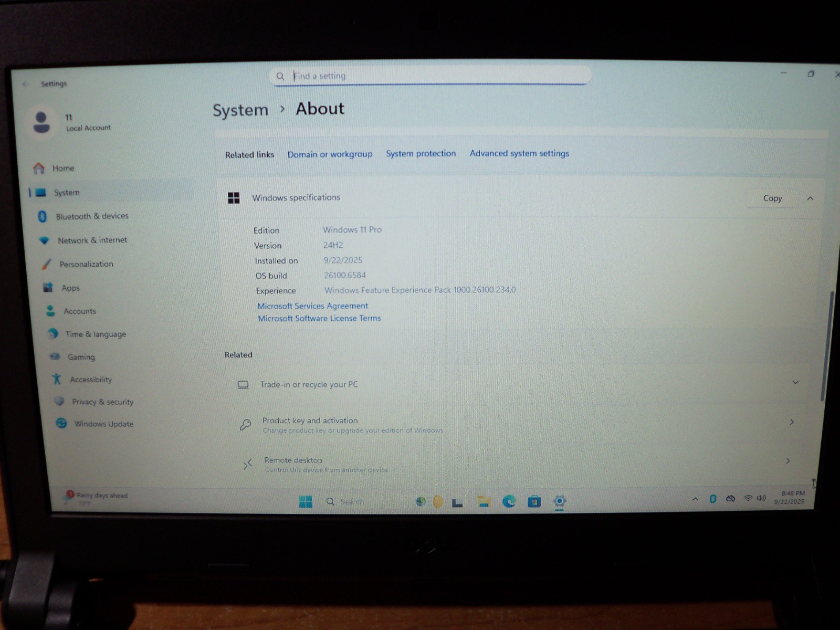Click the local account profile picture
840x630 pixels.
41,122
